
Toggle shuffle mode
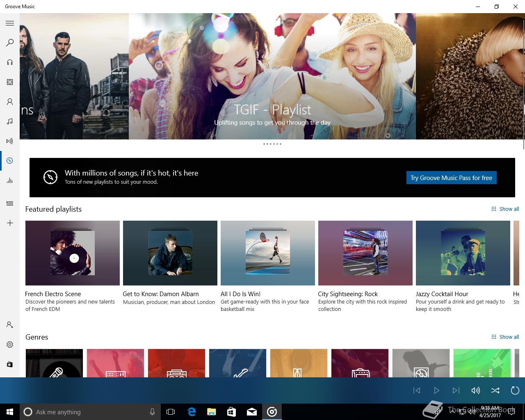tap(495, 390)
